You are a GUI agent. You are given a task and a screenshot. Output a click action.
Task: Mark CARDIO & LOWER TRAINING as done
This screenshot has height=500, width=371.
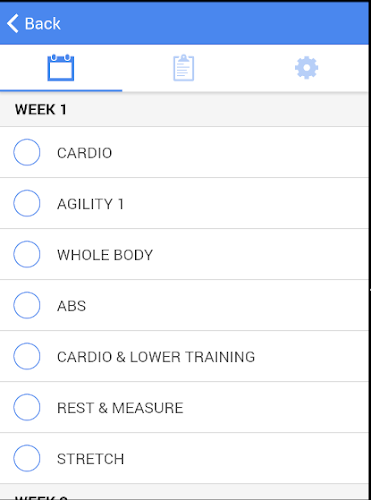coord(27,356)
